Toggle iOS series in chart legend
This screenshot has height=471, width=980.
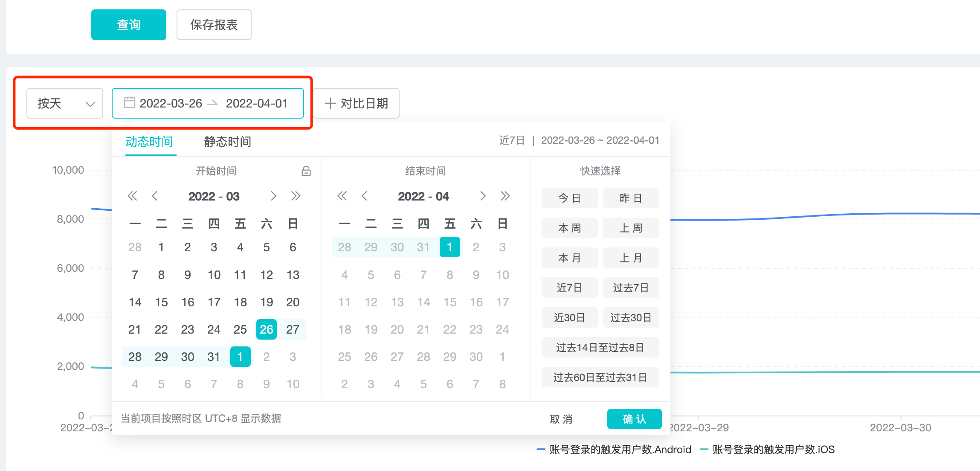pyautogui.click(x=768, y=449)
